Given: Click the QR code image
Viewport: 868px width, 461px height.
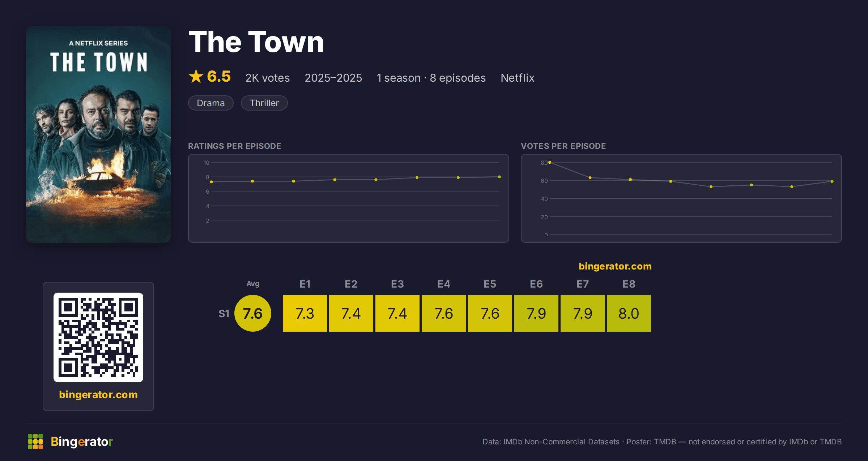Looking at the screenshot, I should (98, 337).
